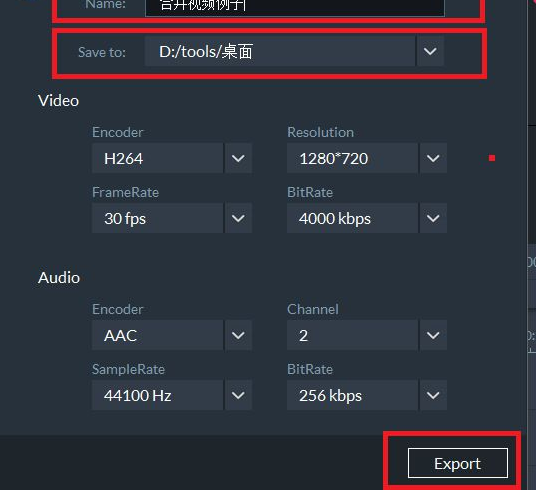Viewport: 536px width, 490px height.
Task: Open the Save to location dropdown arrow
Action: pos(430,51)
